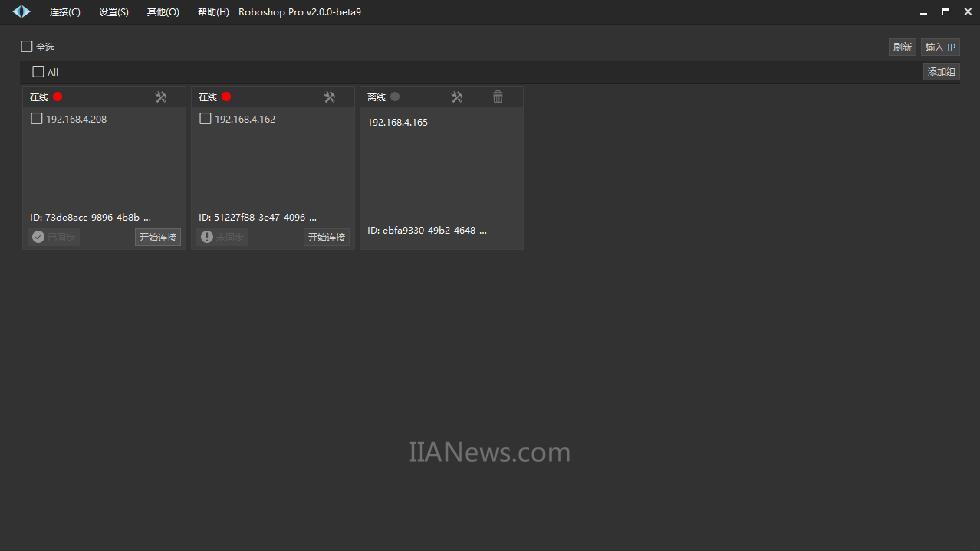The height and width of the screenshot is (551, 980).
Task: Open settings tools for robot 192.168.4.162
Action: pos(329,97)
